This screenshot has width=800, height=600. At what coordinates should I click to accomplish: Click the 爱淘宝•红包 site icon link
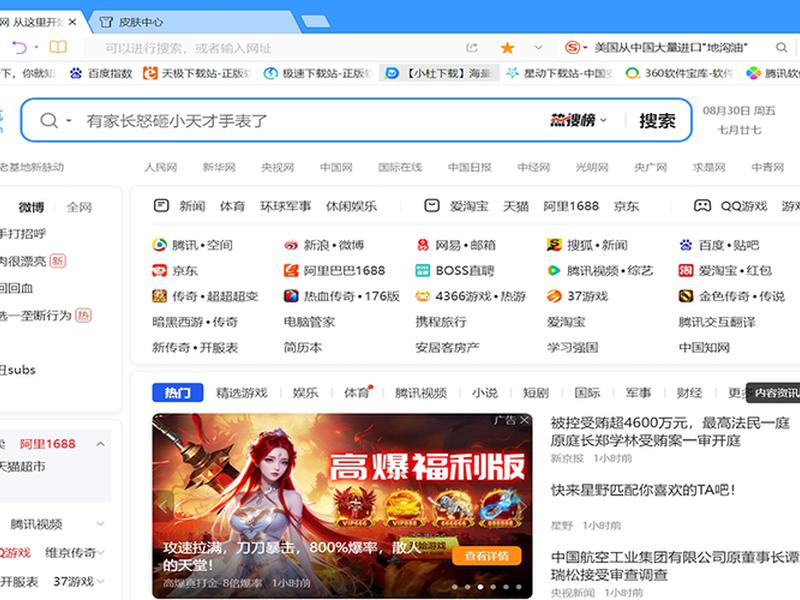point(725,271)
